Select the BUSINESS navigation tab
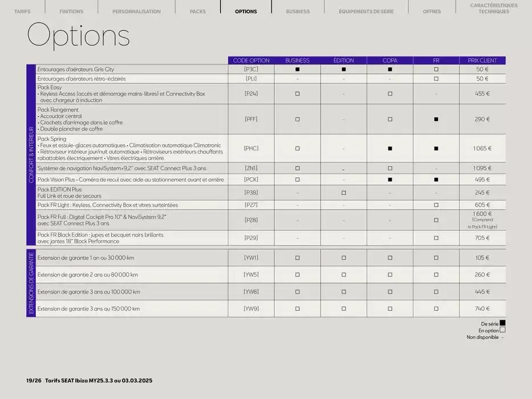The height and width of the screenshot is (399, 532). pos(298,11)
